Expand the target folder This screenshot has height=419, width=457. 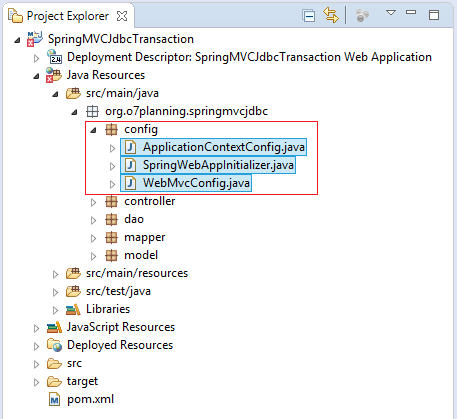(x=36, y=382)
